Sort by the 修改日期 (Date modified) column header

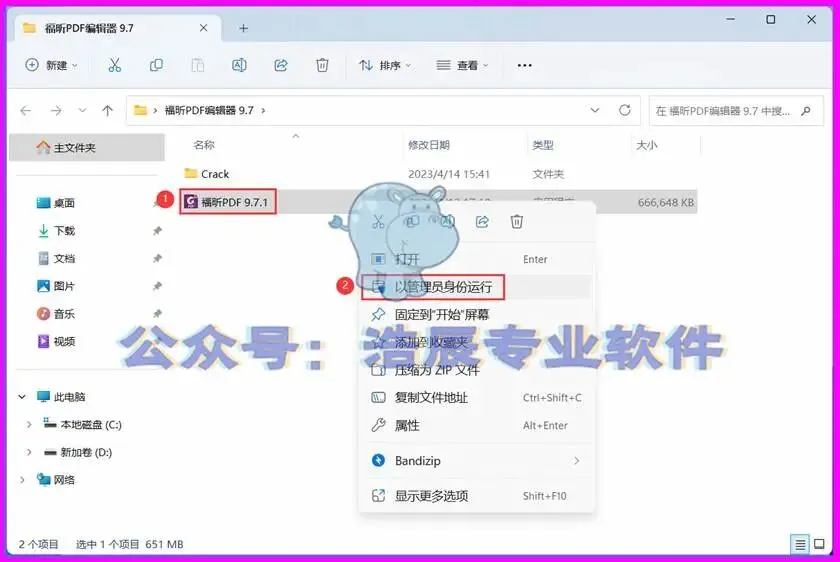429,145
